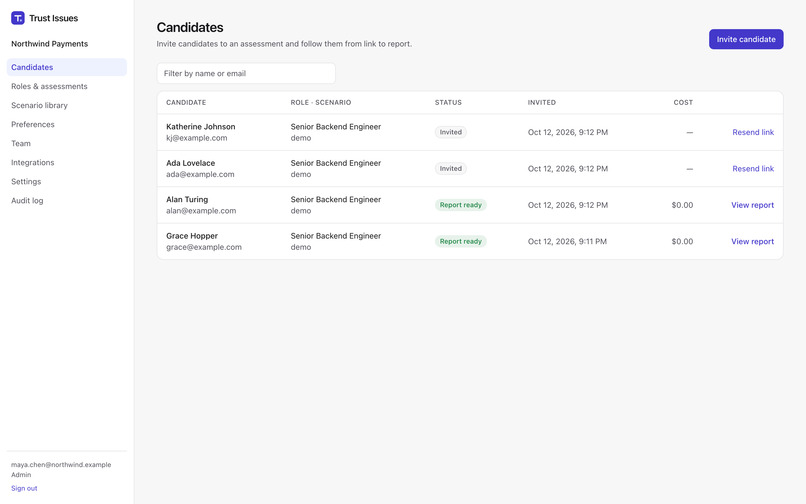Click the Sign out link
This screenshot has width=806, height=504.
[24, 488]
